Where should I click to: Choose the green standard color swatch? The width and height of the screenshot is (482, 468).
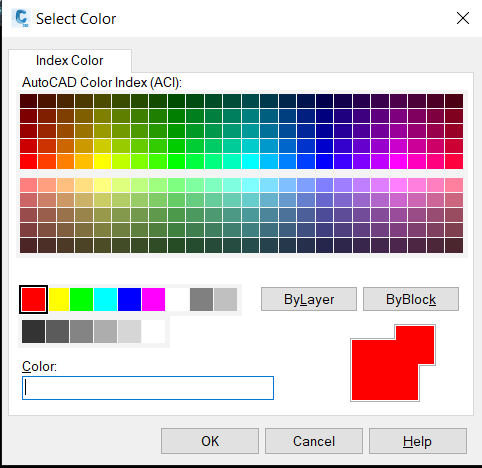(x=81, y=299)
